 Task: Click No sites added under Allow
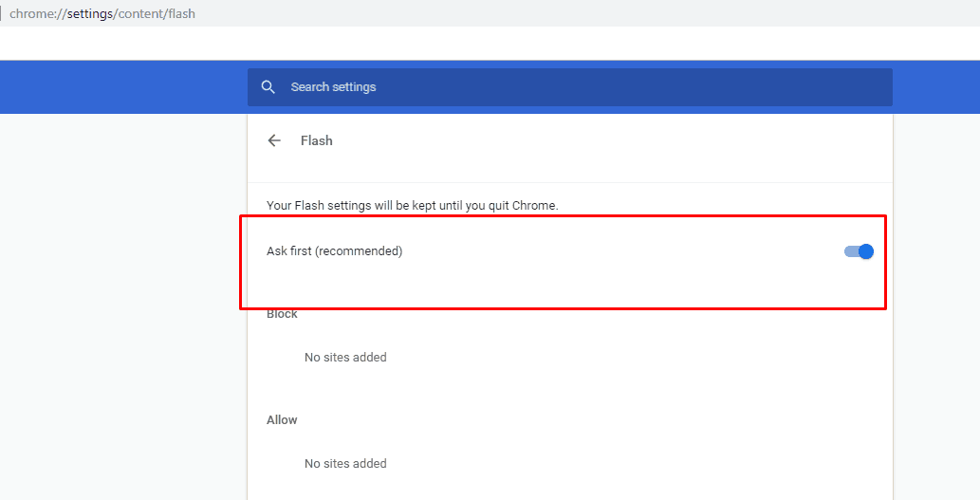(x=345, y=464)
